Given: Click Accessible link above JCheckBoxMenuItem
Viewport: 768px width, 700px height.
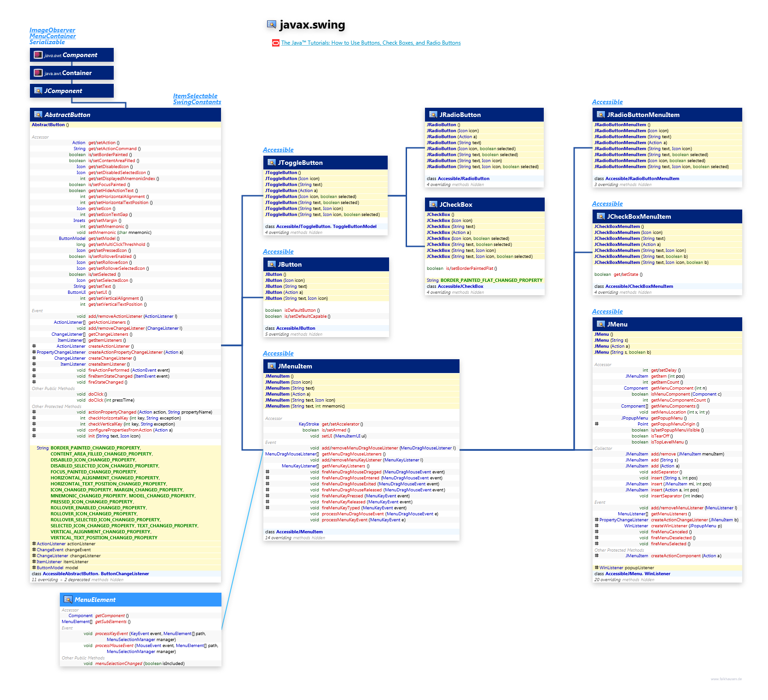Looking at the screenshot, I should 607,204.
